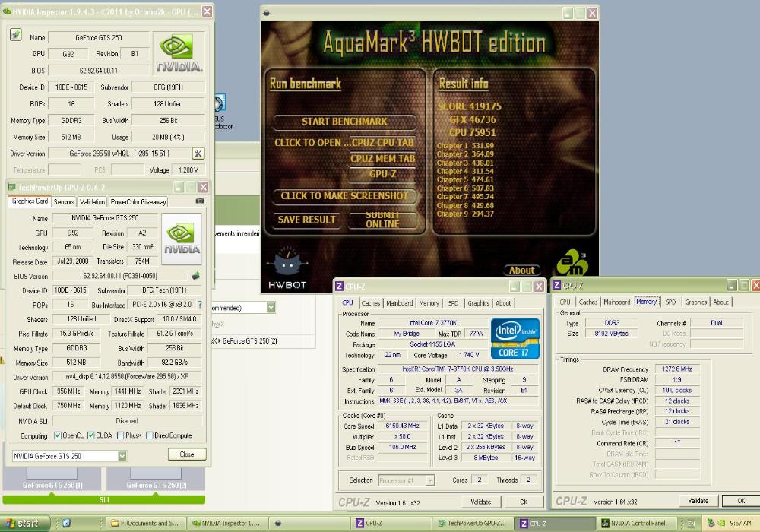Toggle the DirectCompute checkbox in GPU-Z
The height and width of the screenshot is (532, 760).
pyautogui.click(x=150, y=435)
